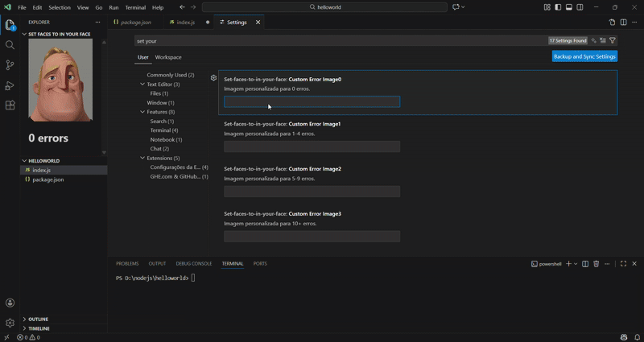Image resolution: width=644 pixels, height=342 pixels.
Task: Collapse Extensions settings group
Action: [142, 158]
